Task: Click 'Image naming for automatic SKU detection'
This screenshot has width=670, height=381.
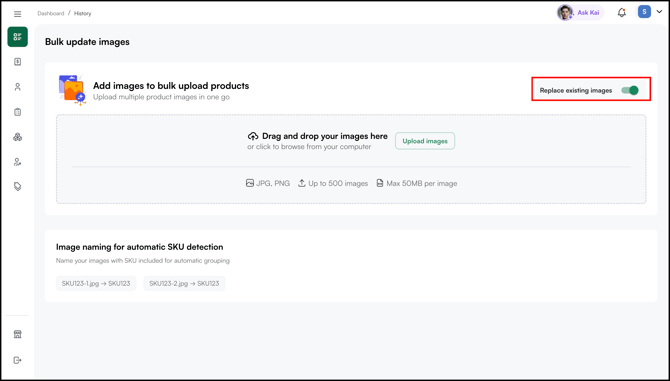Action: coord(140,247)
